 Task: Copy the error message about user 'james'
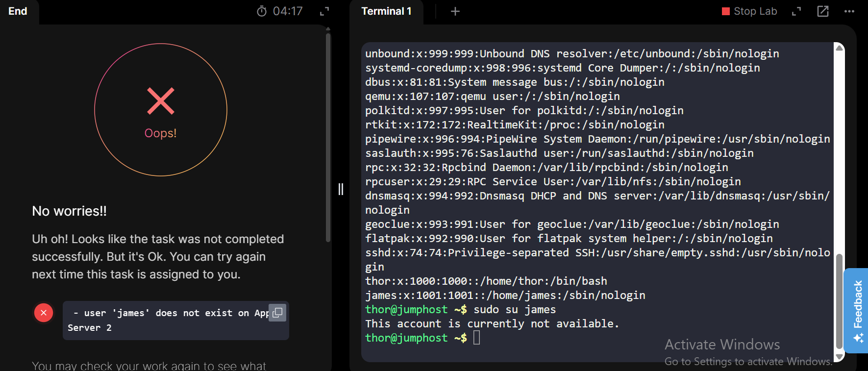[277, 313]
